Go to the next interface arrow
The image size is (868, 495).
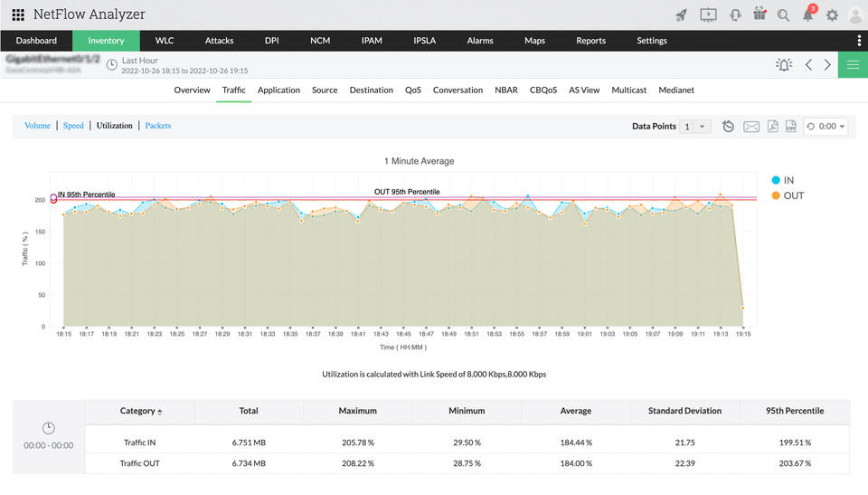coord(827,65)
